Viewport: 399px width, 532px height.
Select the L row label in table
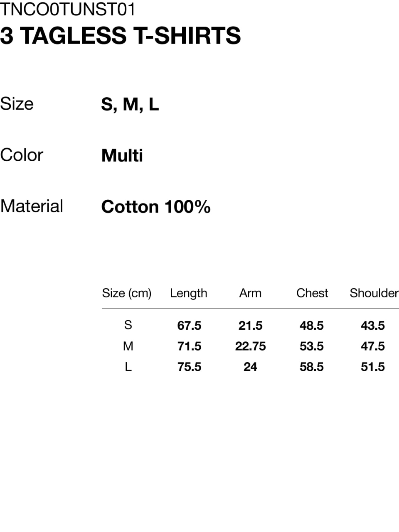(128, 366)
